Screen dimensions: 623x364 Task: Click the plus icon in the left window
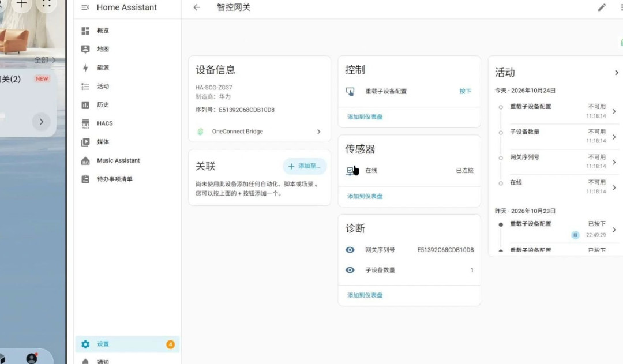tap(21, 5)
